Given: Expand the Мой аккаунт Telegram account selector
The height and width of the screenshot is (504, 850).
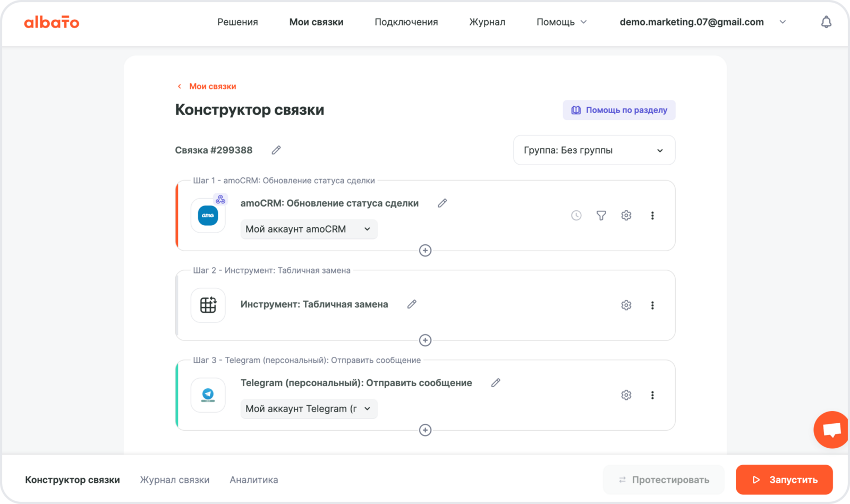Looking at the screenshot, I should click(x=309, y=409).
